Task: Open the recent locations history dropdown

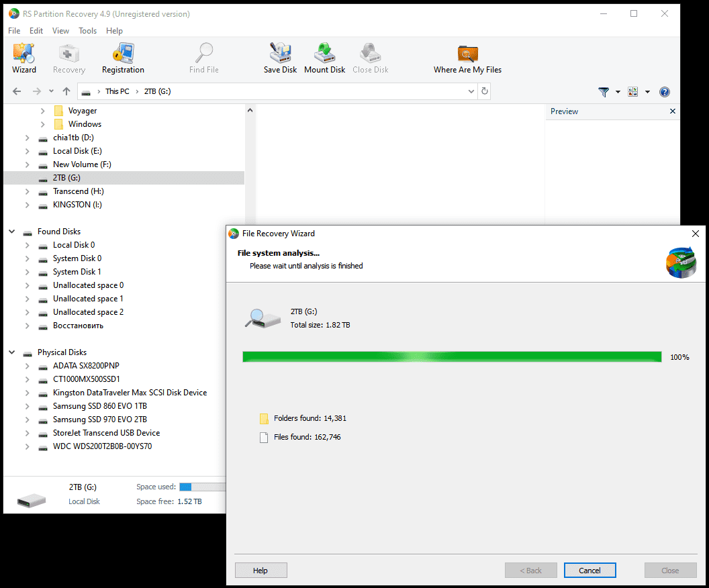Action: [51, 91]
